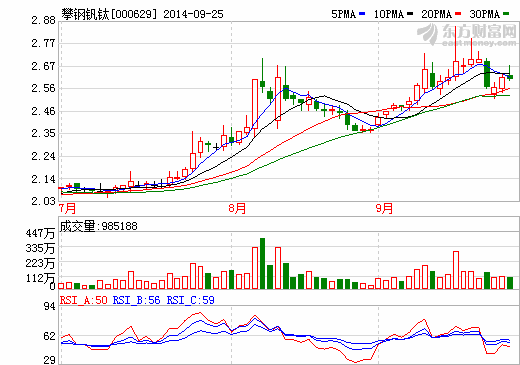Screen dimensions: 520x365
Task: Click the tallest green volume bar in August
Action: point(262,263)
